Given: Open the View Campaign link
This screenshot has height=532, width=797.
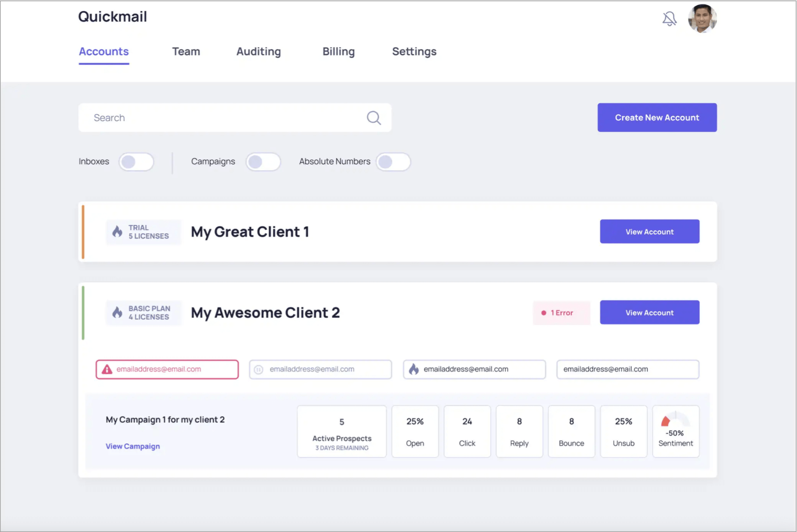Looking at the screenshot, I should (132, 446).
